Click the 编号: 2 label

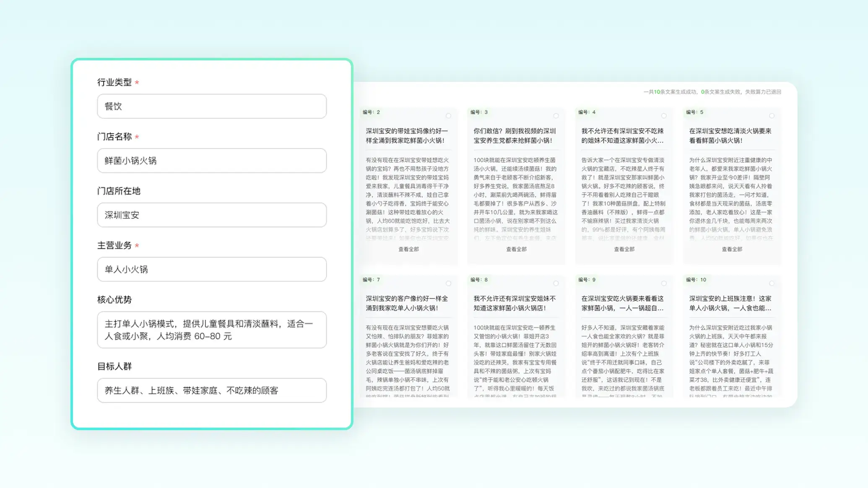(x=371, y=112)
